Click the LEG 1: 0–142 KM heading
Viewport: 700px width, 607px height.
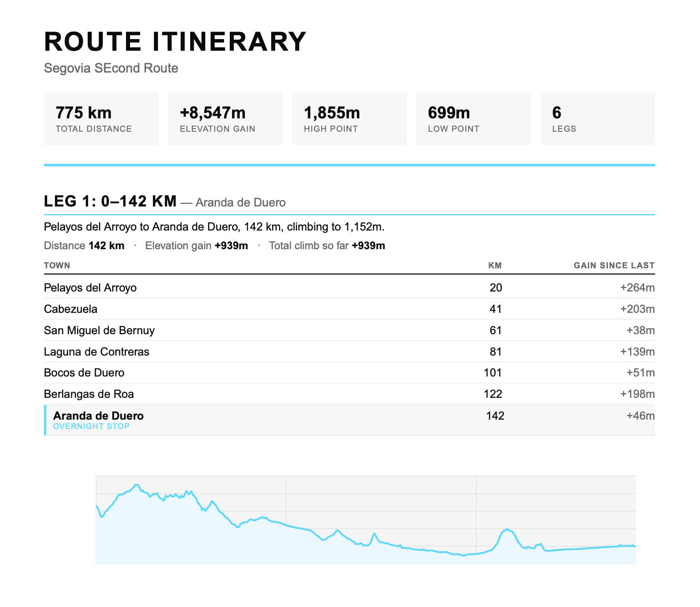click(110, 201)
